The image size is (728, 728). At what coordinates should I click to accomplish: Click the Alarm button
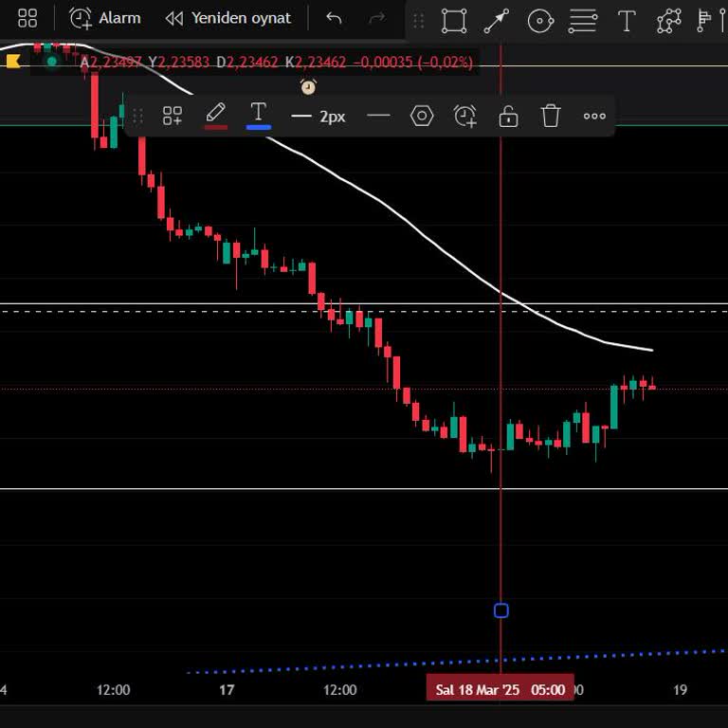105,19
